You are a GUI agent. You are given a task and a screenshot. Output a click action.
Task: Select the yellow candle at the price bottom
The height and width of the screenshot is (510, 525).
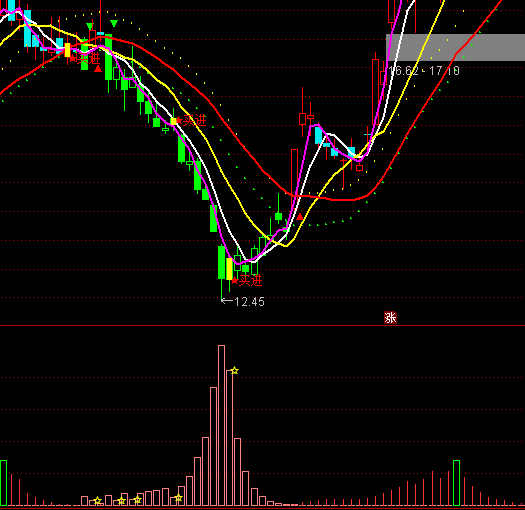(x=229, y=269)
